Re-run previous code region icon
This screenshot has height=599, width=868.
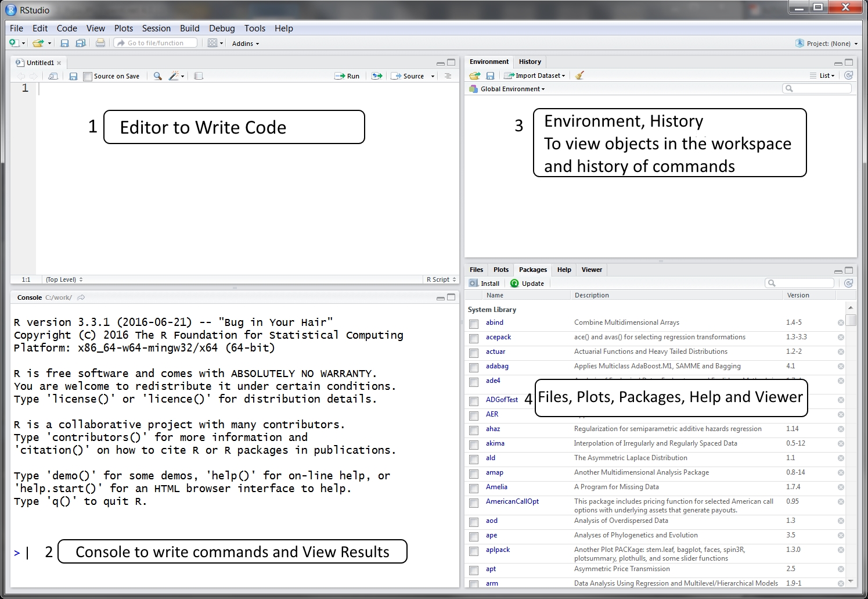tap(377, 76)
